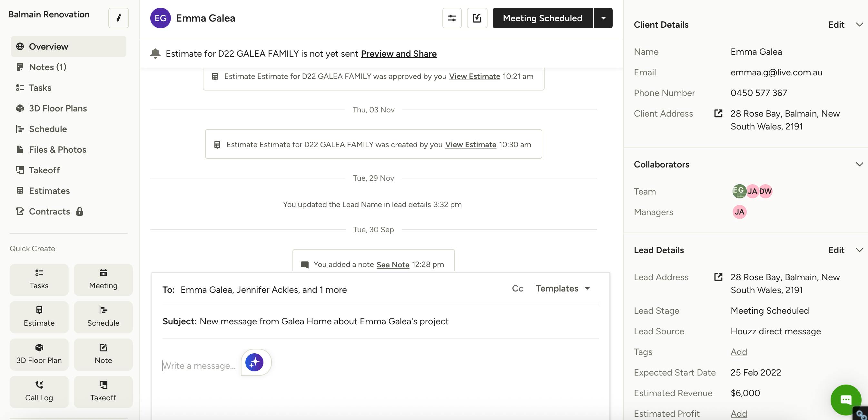This screenshot has height=420, width=868.
Task: Click the edit-note icon next to Meeting Scheduled
Action: 477,18
